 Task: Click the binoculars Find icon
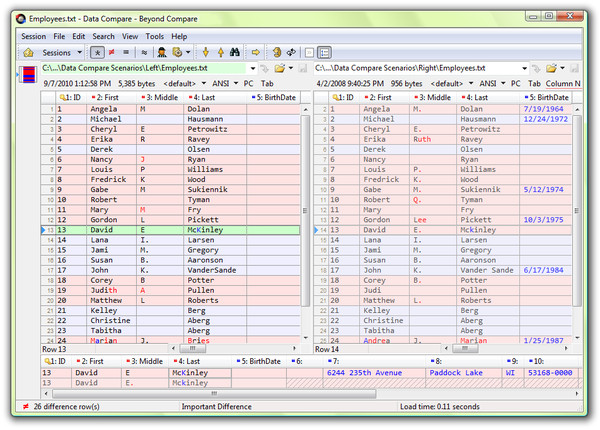coord(236,52)
